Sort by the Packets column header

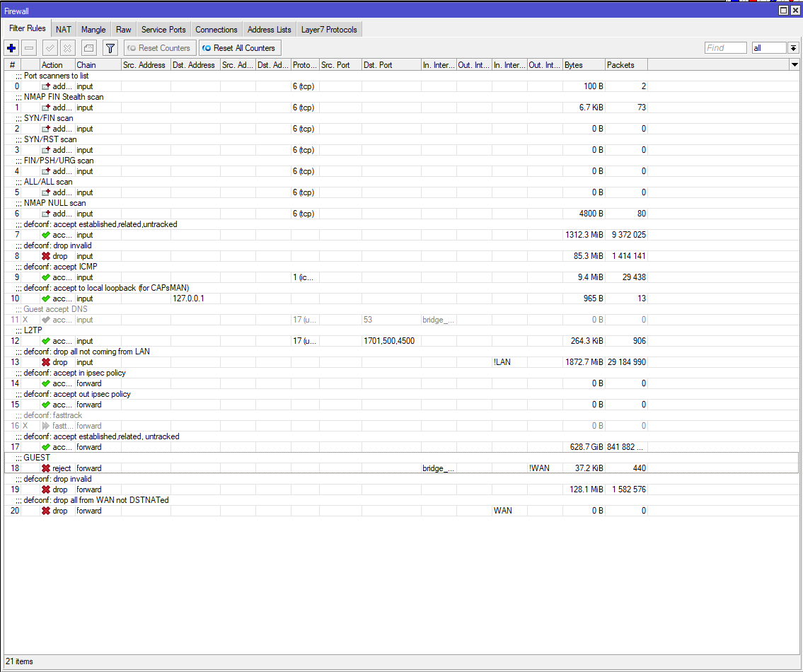[x=626, y=65]
